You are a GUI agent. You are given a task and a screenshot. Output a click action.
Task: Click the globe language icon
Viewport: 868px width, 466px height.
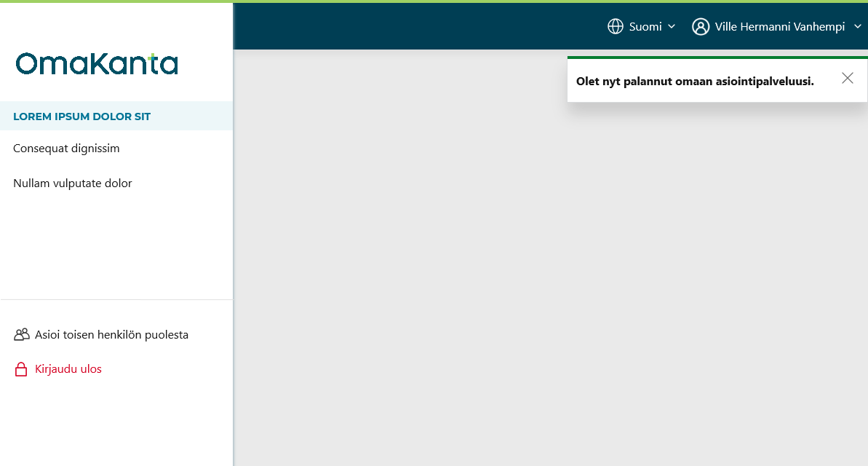coord(616,27)
